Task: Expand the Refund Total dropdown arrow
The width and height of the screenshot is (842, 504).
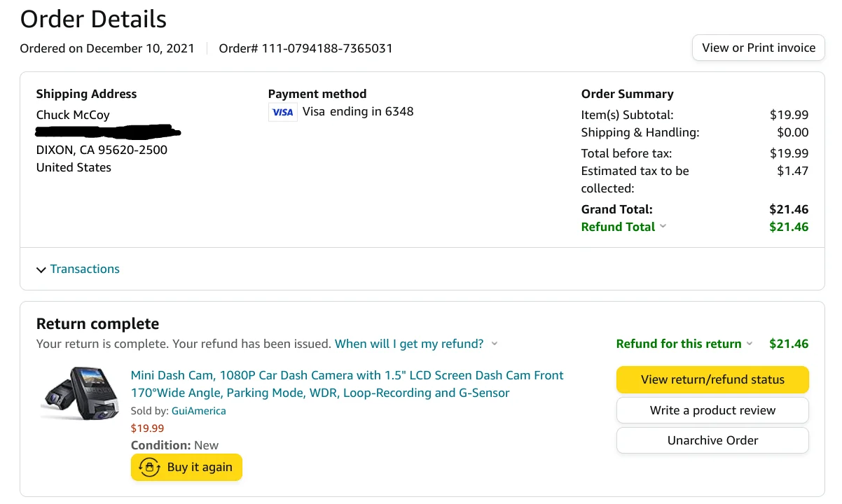Action: coord(663,227)
